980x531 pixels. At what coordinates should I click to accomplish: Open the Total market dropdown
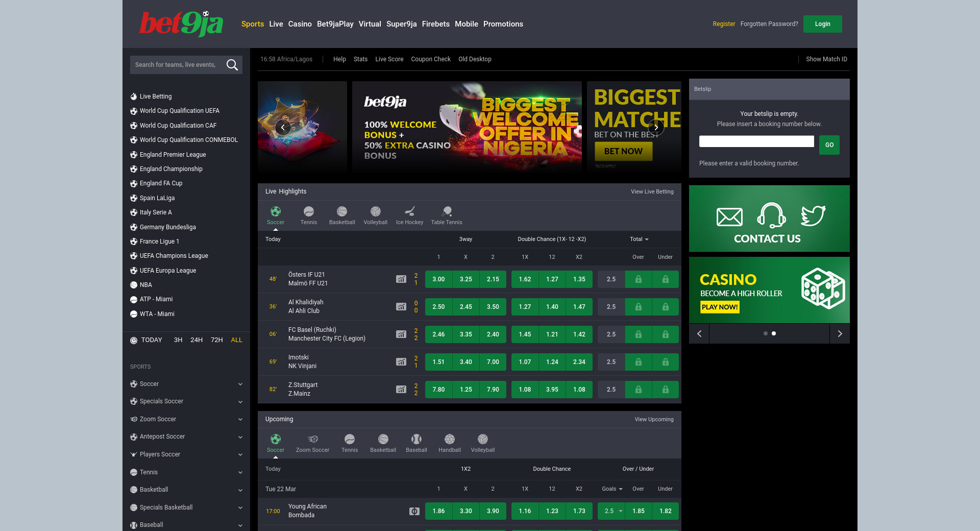639,239
